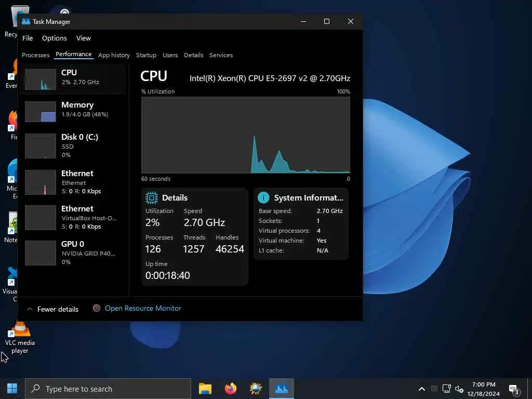The width and height of the screenshot is (532, 399).
Task: Click the Task Manager title bar icon
Action: coord(26,22)
